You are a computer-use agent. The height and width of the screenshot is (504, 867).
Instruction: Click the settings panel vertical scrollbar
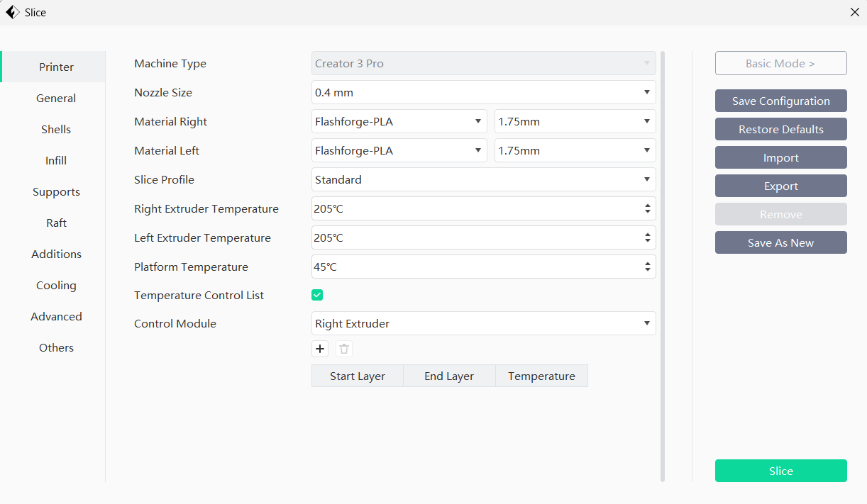tap(663, 266)
